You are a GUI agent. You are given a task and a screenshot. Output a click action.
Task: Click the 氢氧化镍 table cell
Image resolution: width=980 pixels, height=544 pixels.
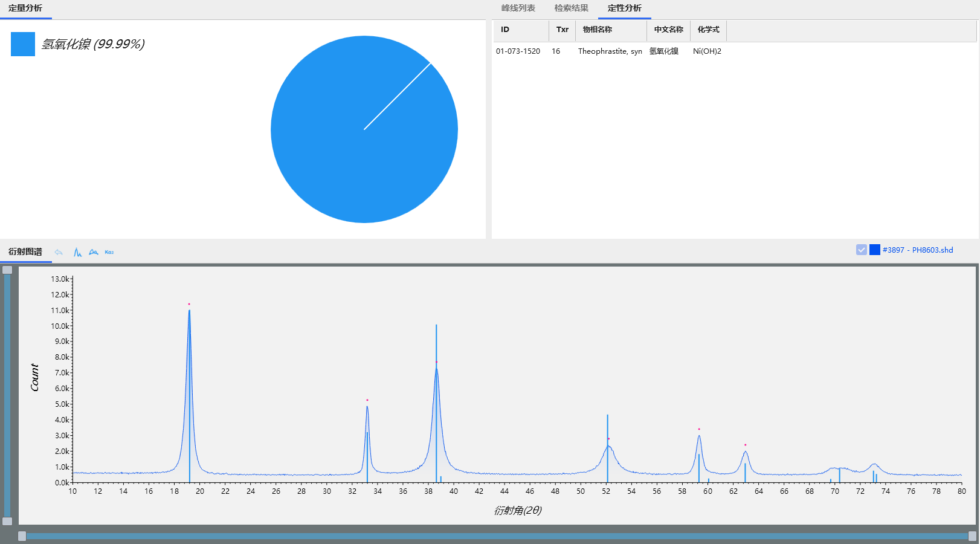664,51
